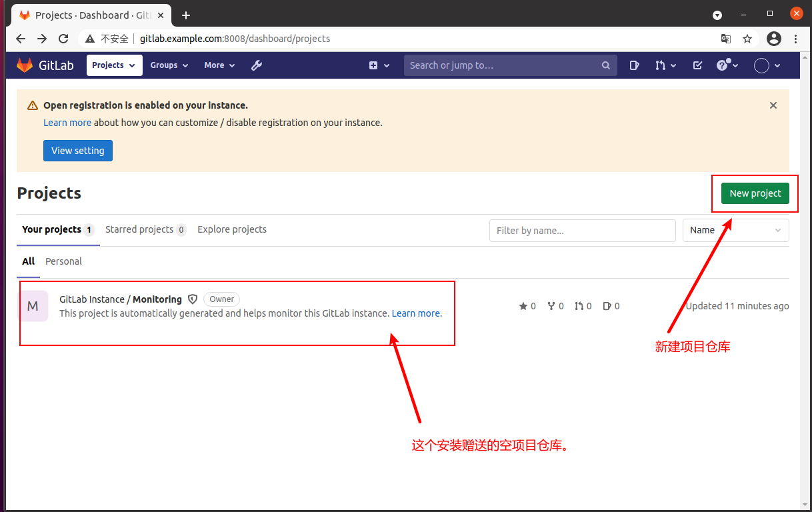Open the Admin Area wrench icon
Viewport: 812px width, 512px height.
click(x=257, y=65)
